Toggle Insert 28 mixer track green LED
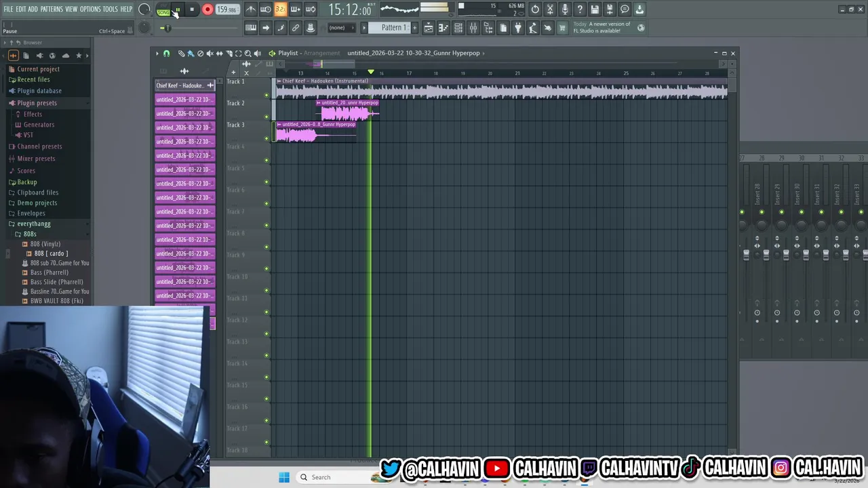Screen dimensions: 868x488 (762, 212)
